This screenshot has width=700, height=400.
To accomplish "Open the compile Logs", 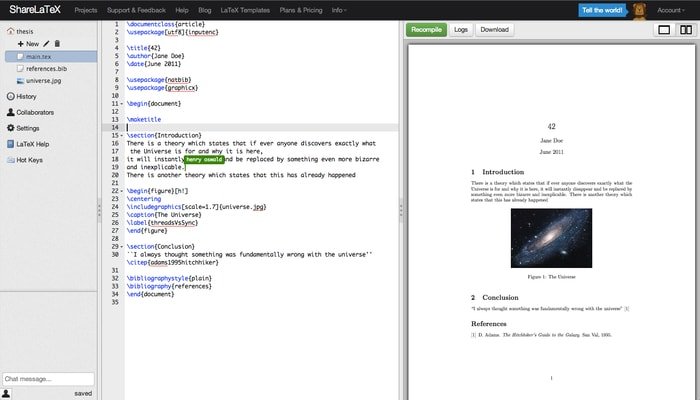I will click(461, 29).
